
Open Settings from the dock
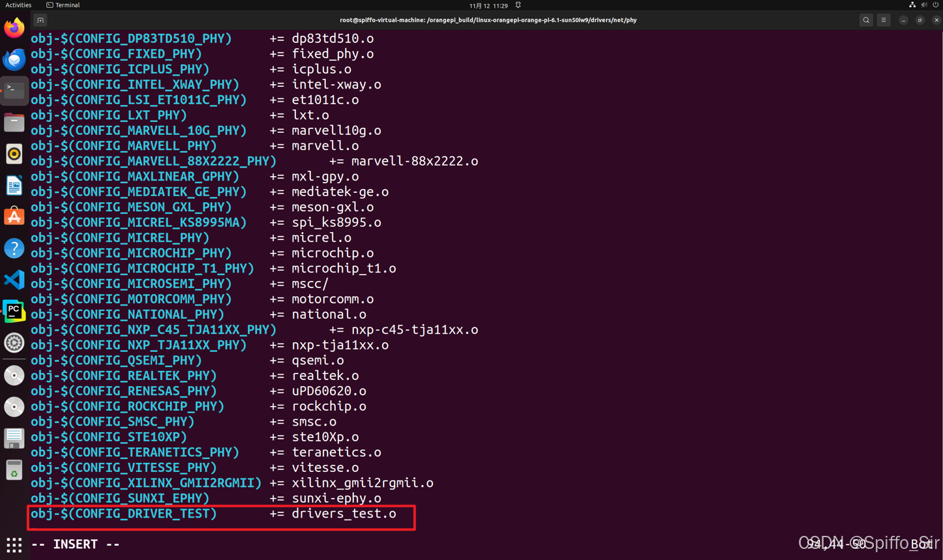pos(14,342)
